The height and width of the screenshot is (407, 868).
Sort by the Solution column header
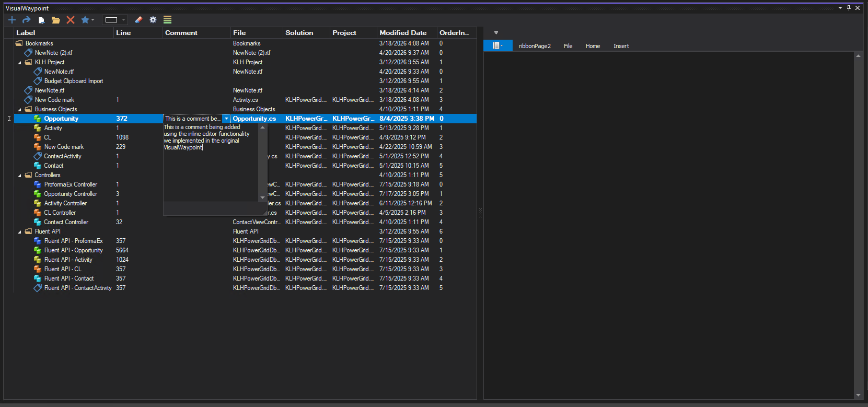pos(306,32)
